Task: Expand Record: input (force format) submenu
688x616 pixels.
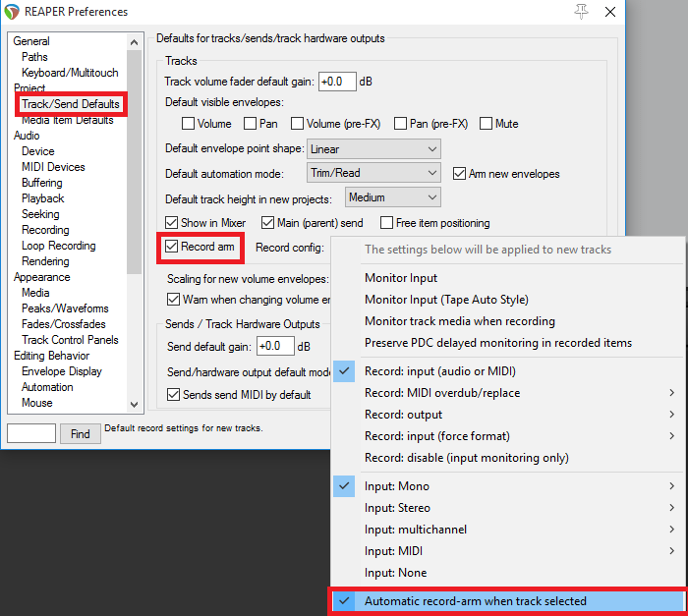Action: coord(508,436)
